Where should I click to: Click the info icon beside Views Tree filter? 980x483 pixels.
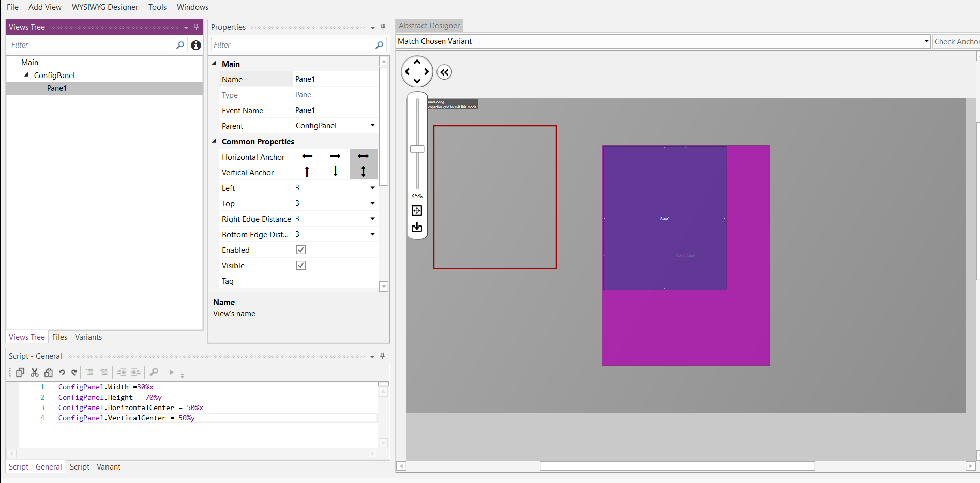pyautogui.click(x=196, y=45)
